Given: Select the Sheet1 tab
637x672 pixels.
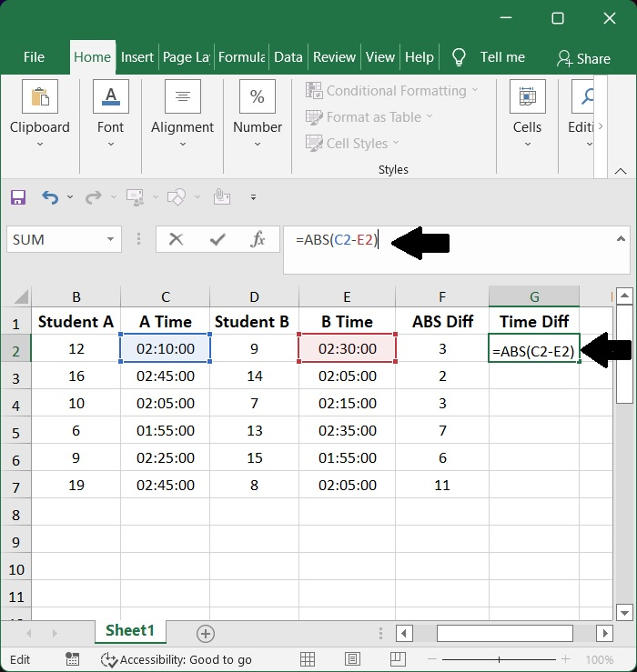Looking at the screenshot, I should pyautogui.click(x=130, y=631).
